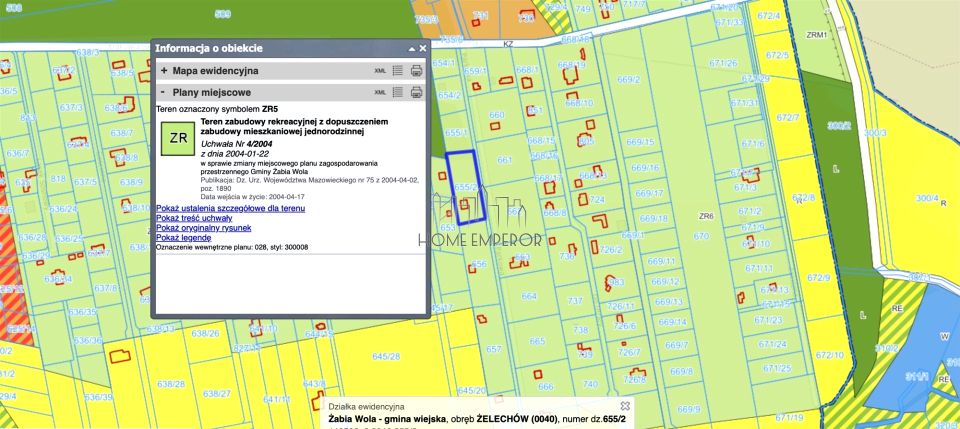
Task: Open the Pokaż treść uchwały link
Action: pos(194,218)
